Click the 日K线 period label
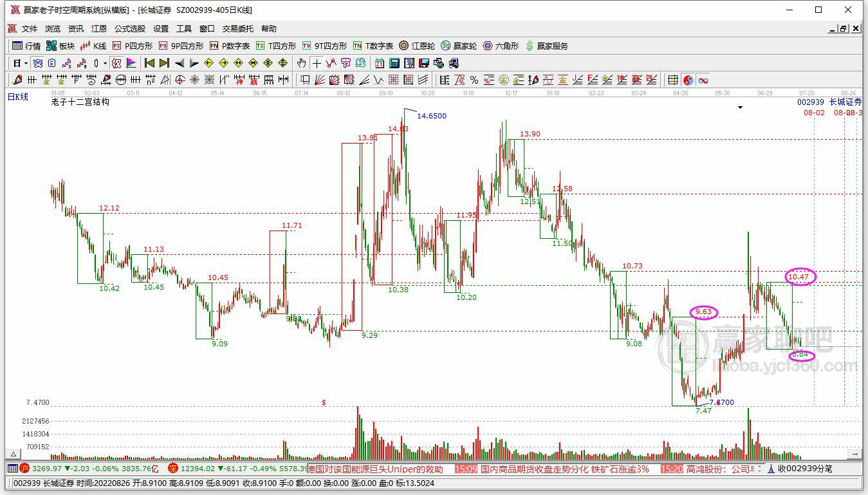 click(18, 97)
